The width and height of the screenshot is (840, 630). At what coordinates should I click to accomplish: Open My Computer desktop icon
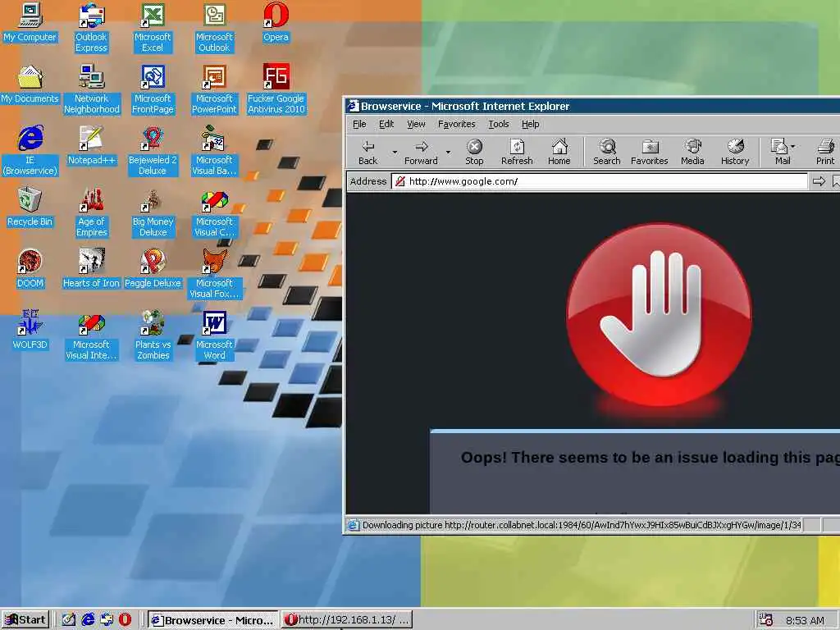[30, 22]
